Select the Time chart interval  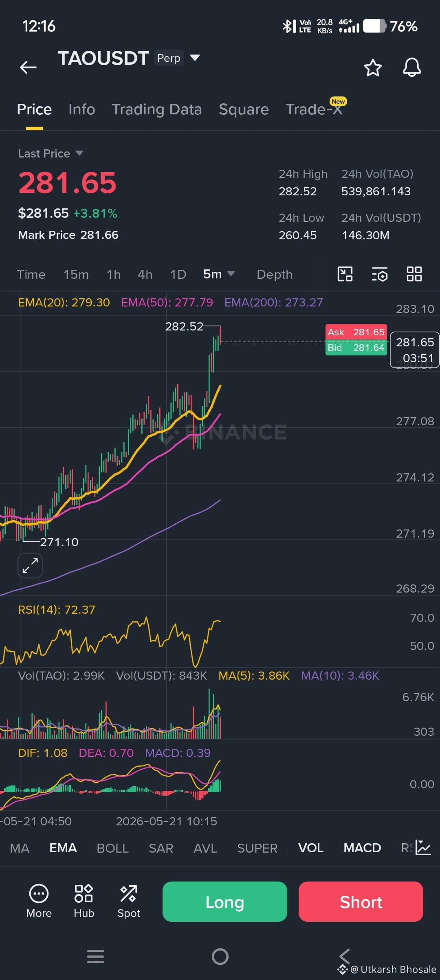pyautogui.click(x=31, y=274)
